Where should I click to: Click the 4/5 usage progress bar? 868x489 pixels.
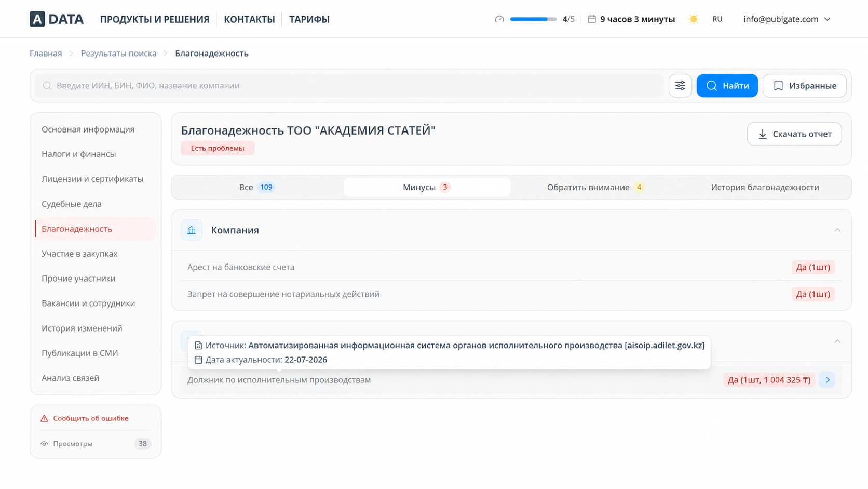pyautogui.click(x=533, y=19)
